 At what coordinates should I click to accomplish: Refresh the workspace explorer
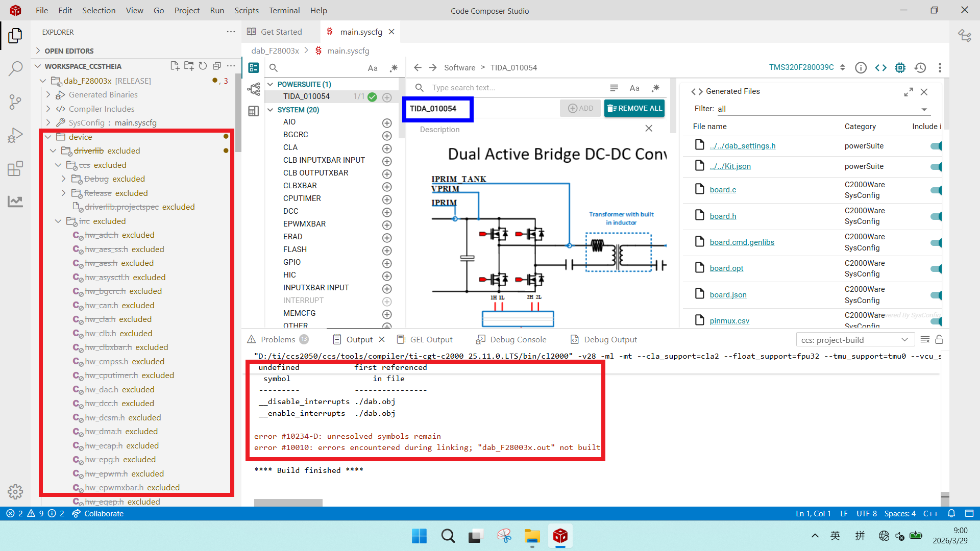[203, 66]
